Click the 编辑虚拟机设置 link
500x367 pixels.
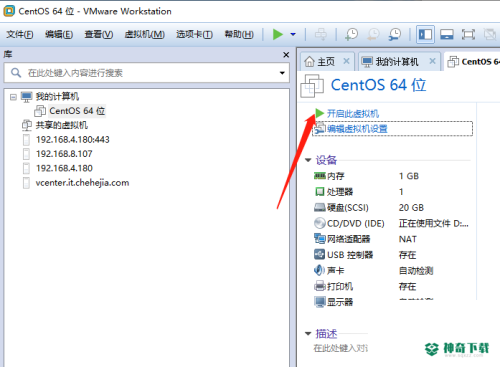click(357, 129)
